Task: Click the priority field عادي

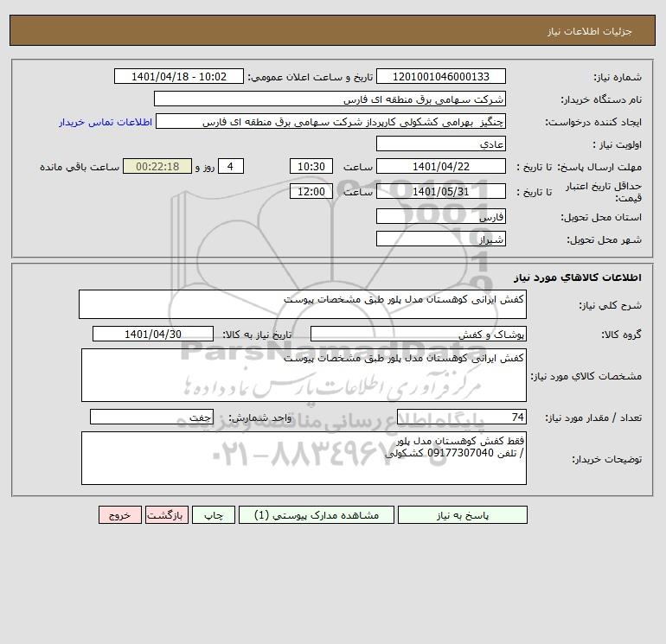Action: [x=441, y=143]
